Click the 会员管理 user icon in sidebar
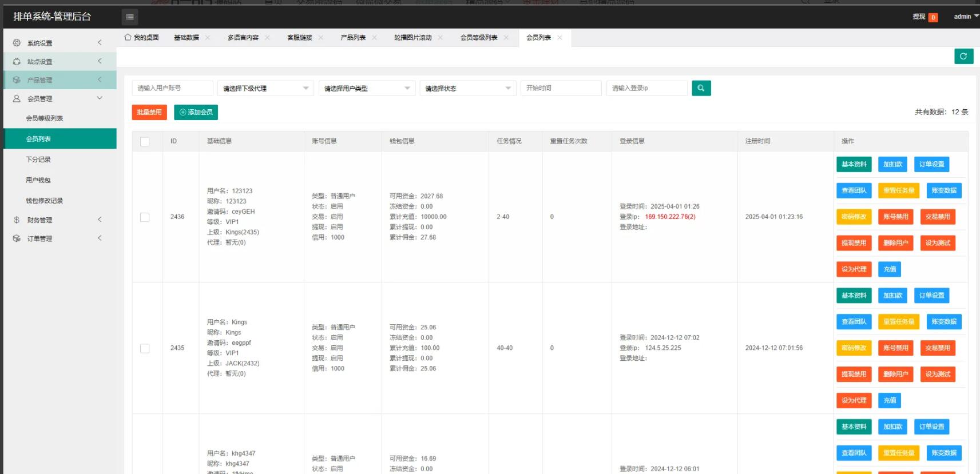Viewport: 980px width, 474px height. click(x=17, y=98)
